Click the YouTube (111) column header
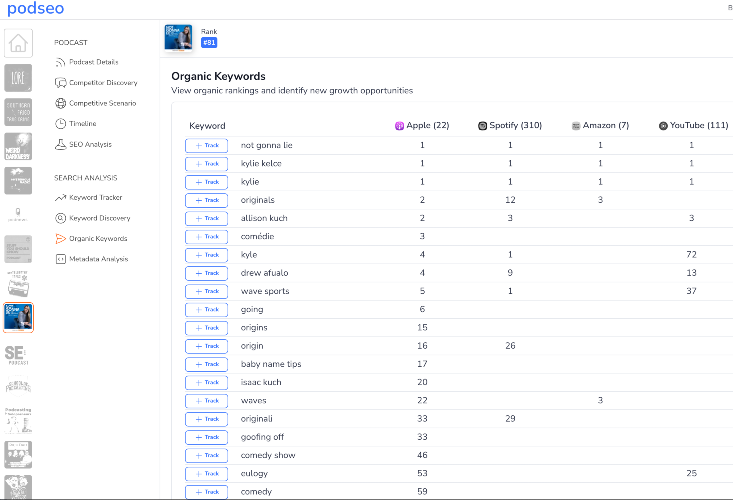This screenshot has height=500, width=733. point(693,125)
